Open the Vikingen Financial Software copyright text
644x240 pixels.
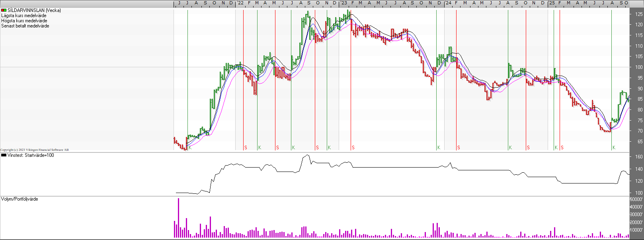(34, 150)
